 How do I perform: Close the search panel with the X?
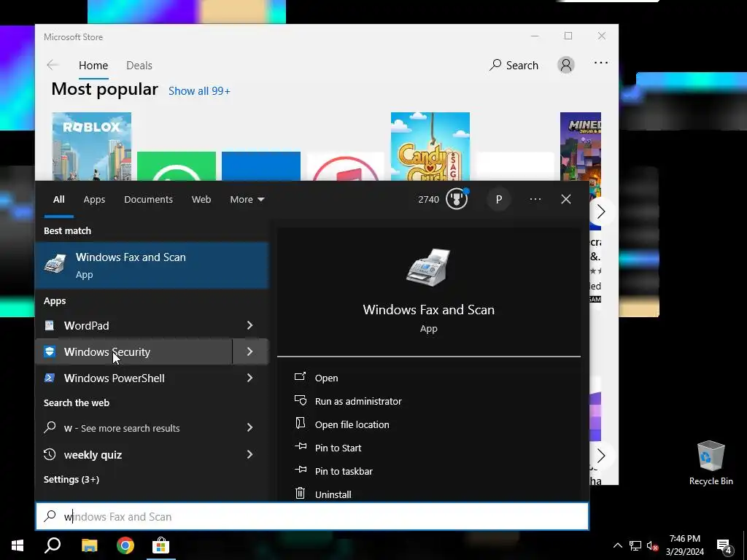point(565,199)
